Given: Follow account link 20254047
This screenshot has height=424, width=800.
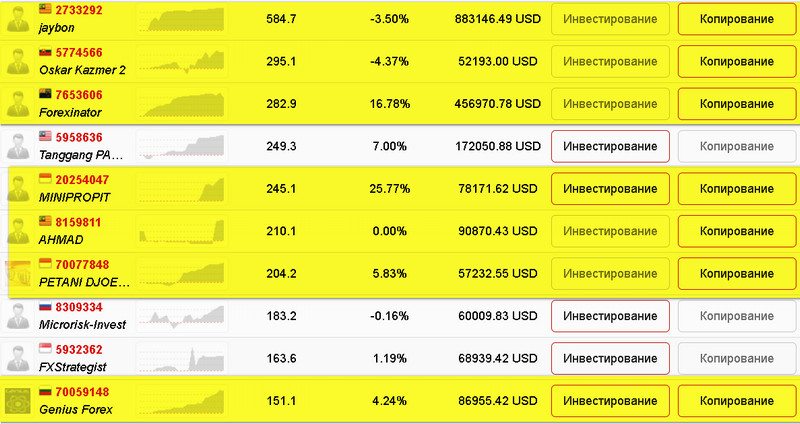Looking at the screenshot, I should 82,180.
